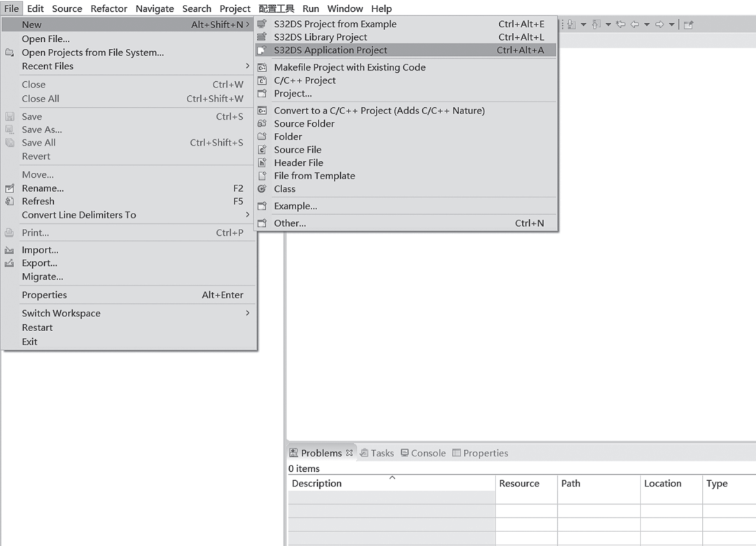This screenshot has height=546, width=756.
Task: Click the Open Projects from File System icon
Action: [9, 52]
